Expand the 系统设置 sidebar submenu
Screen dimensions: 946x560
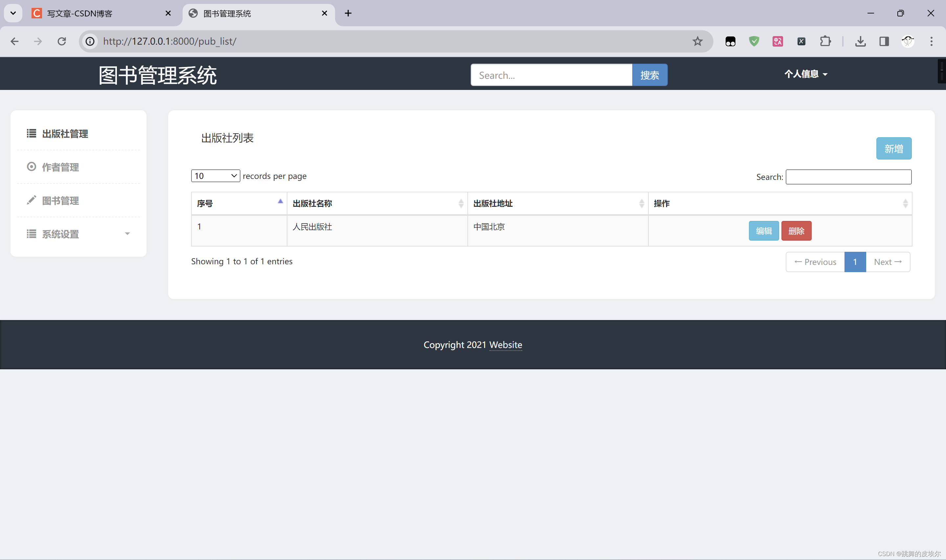click(78, 234)
